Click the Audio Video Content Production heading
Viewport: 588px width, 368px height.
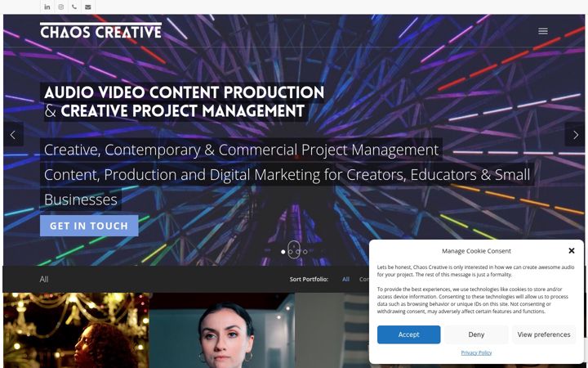(184, 92)
